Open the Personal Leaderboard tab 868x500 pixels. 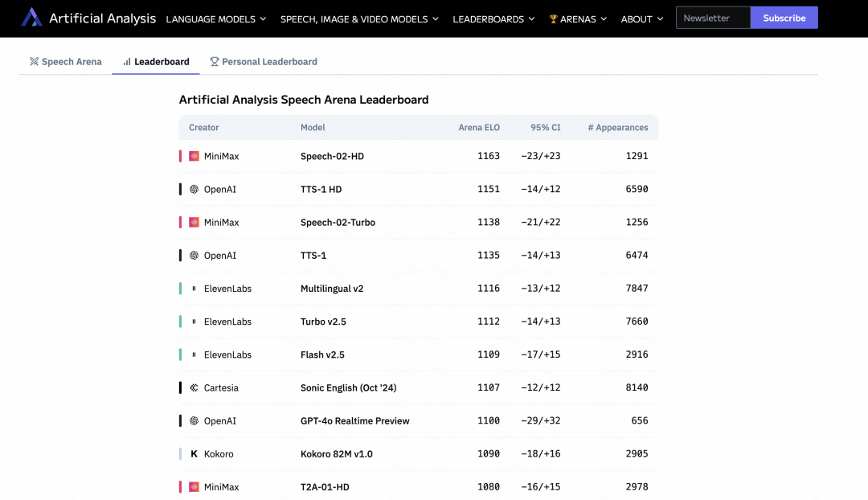(x=264, y=61)
